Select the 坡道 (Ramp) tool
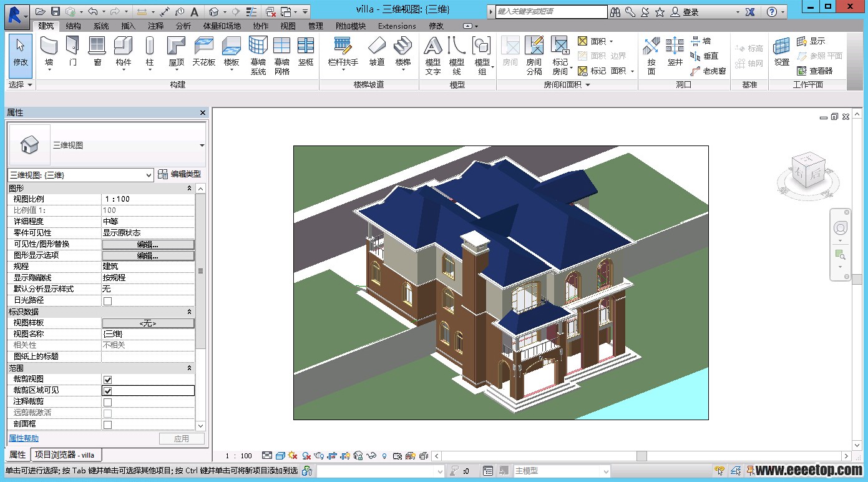This screenshot has width=868, height=482. click(377, 52)
